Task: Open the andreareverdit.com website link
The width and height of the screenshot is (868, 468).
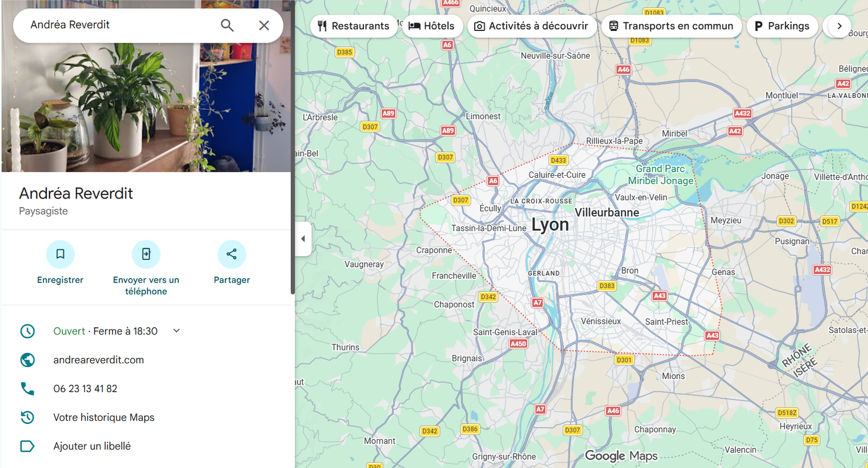Action: [99, 360]
